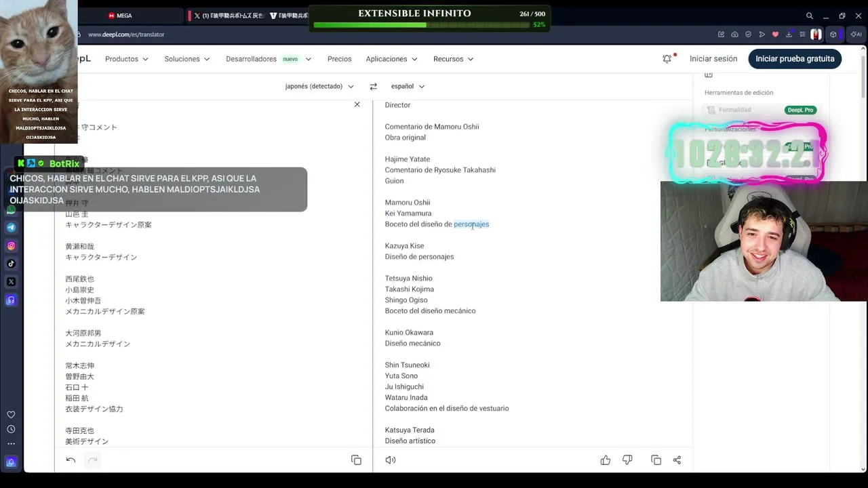Open Telegram in the browser sidebar

(11, 228)
